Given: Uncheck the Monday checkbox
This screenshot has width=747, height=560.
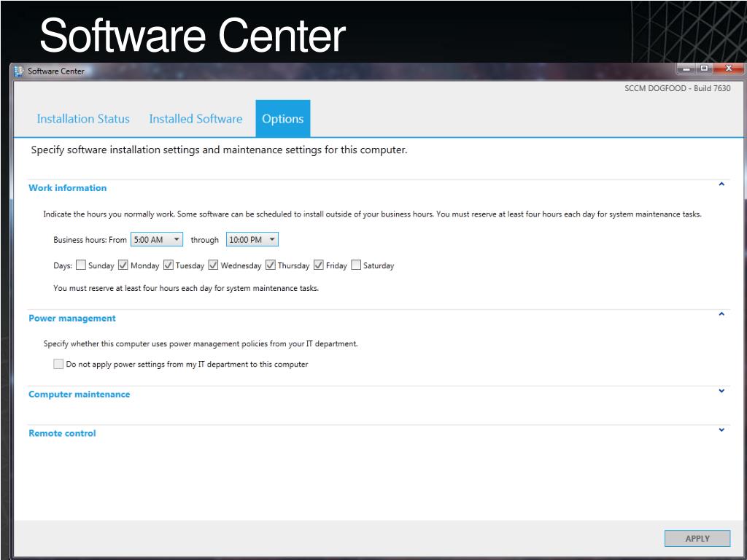Looking at the screenshot, I should (123, 265).
